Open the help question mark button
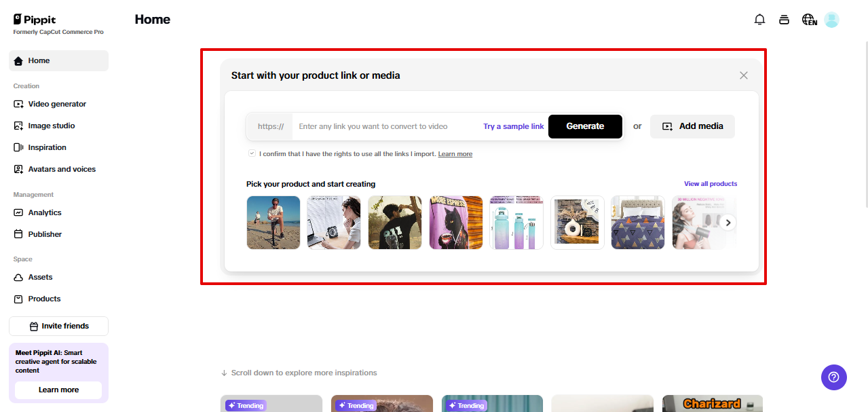 [833, 377]
